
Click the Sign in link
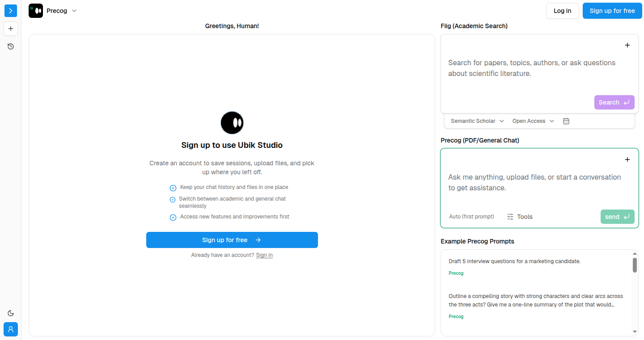[264, 255]
